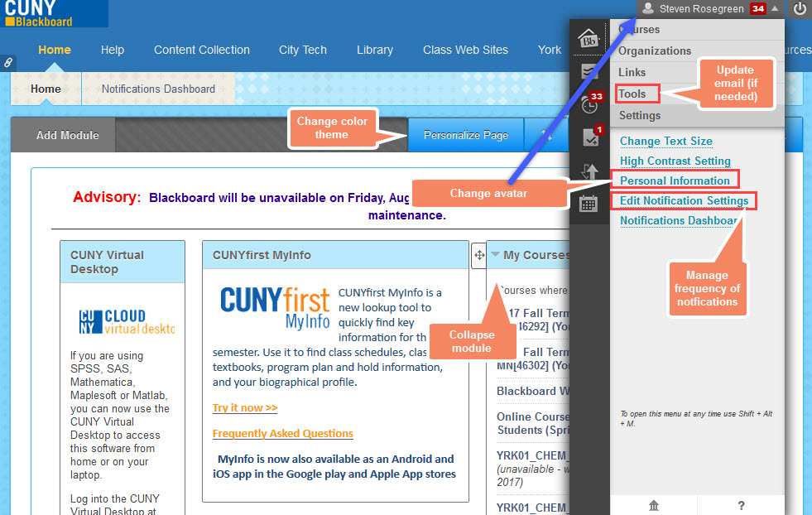Select the Home sub-tab
Image resolution: width=812 pixels, height=515 pixels.
(46, 89)
